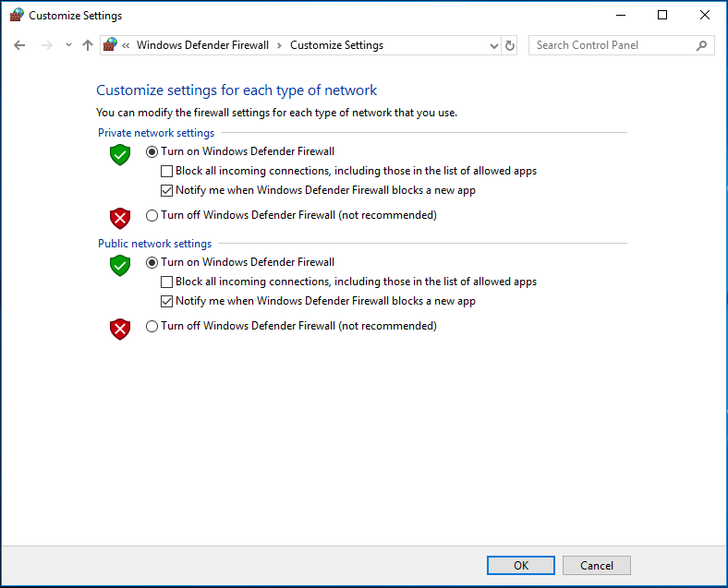Uncheck Notify me option for private network
The image size is (728, 588).
[167, 190]
